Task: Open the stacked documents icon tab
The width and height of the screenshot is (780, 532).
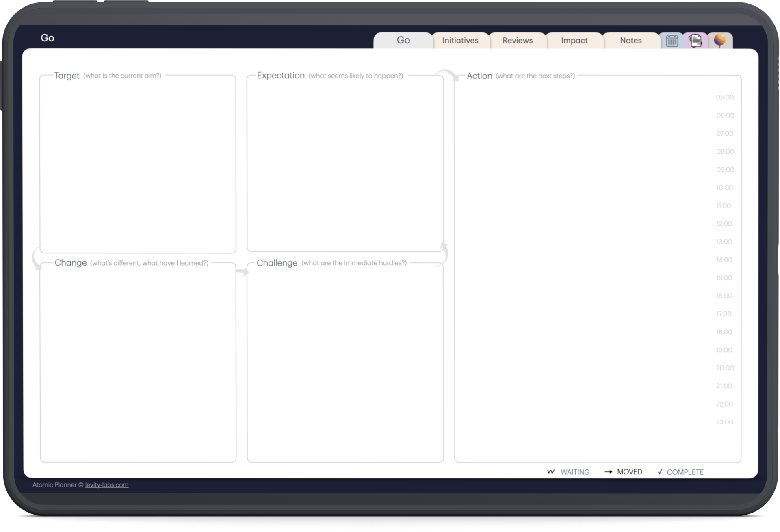Action: (695, 40)
